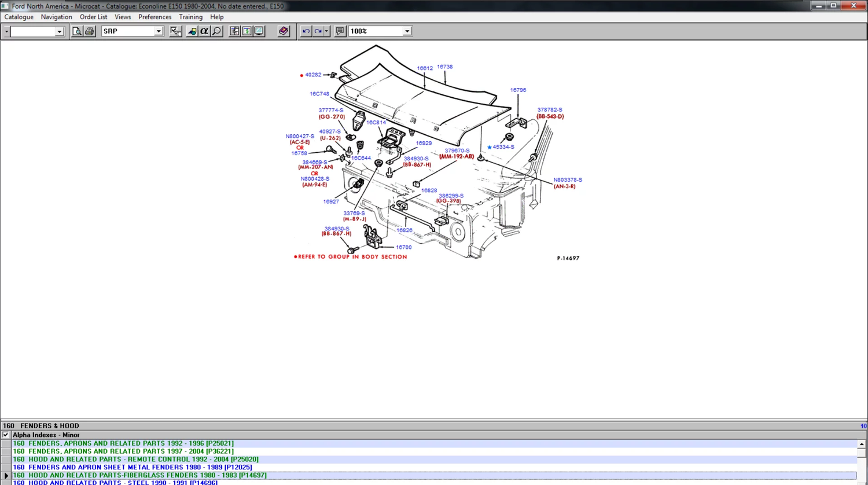
Task: Toggle the Alpha Indexes - Minor checkbox
Action: click(x=6, y=435)
